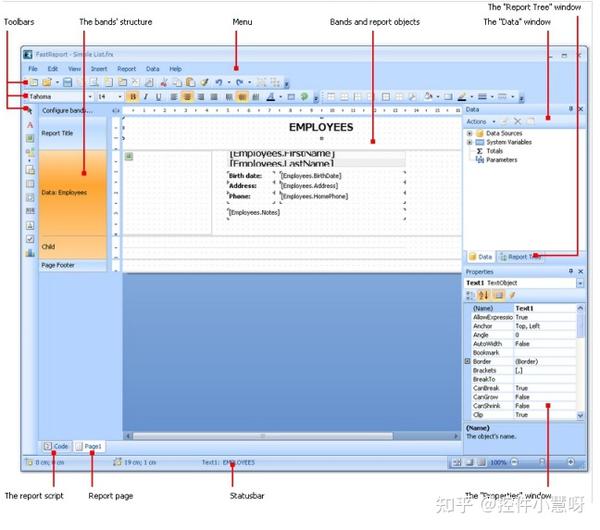Select the [Employees.BirthDate] field object
Image resolution: width=600 pixels, height=530 pixels.
311,176
